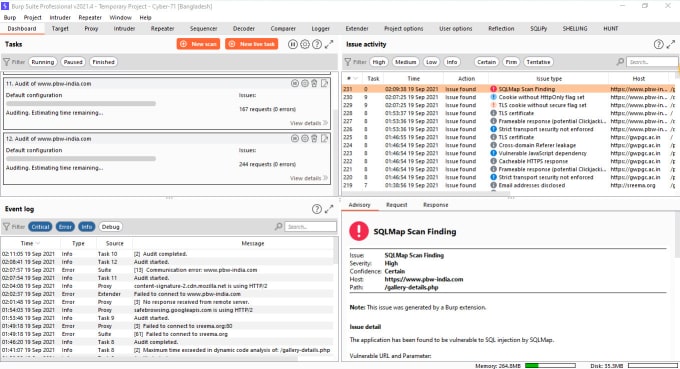Switch to the Repeater tab
The width and height of the screenshot is (680, 369).
[x=162, y=29]
